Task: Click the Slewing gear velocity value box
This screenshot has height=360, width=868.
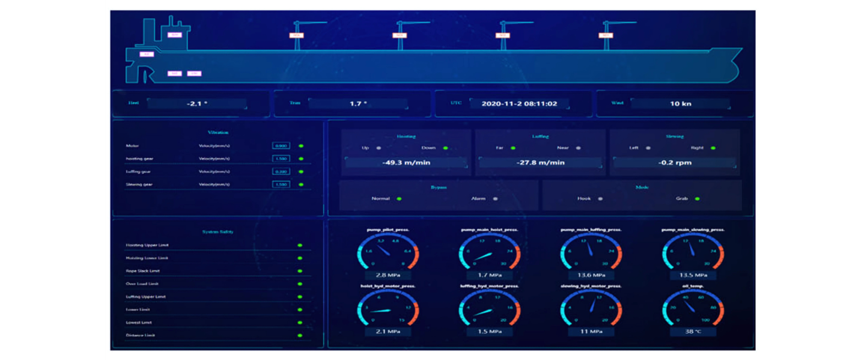Action: [x=281, y=185]
